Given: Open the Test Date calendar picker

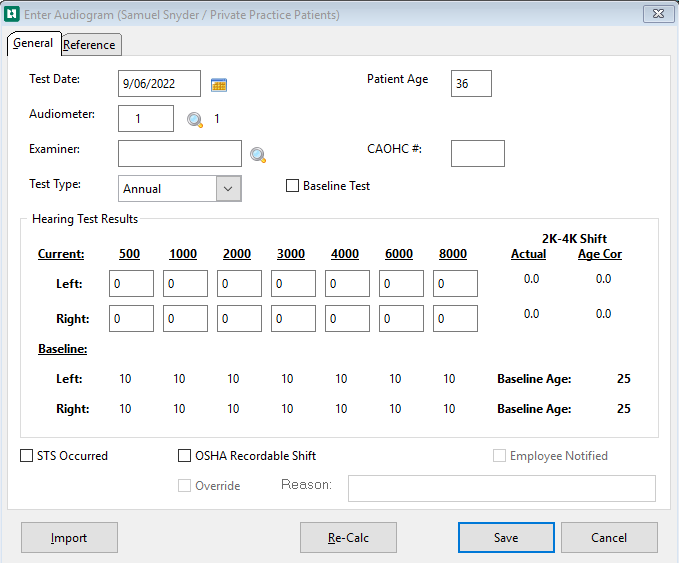Looking at the screenshot, I should (x=219, y=84).
